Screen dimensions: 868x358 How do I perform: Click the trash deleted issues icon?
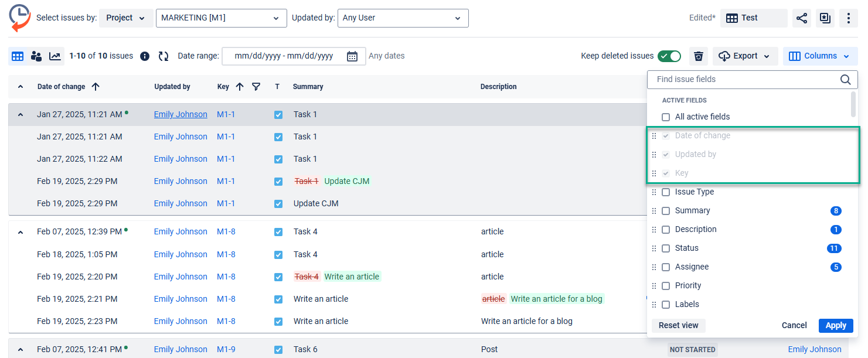698,56
